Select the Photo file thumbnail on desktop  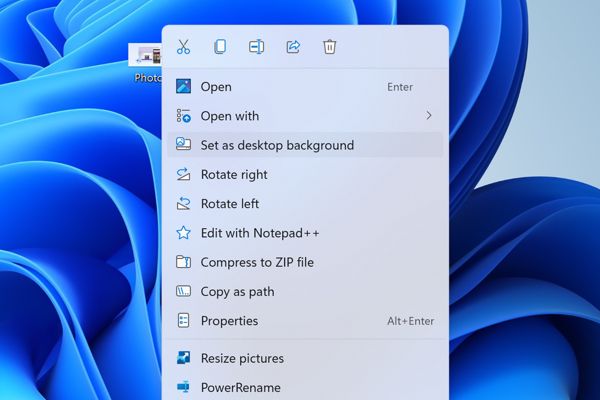(145, 55)
